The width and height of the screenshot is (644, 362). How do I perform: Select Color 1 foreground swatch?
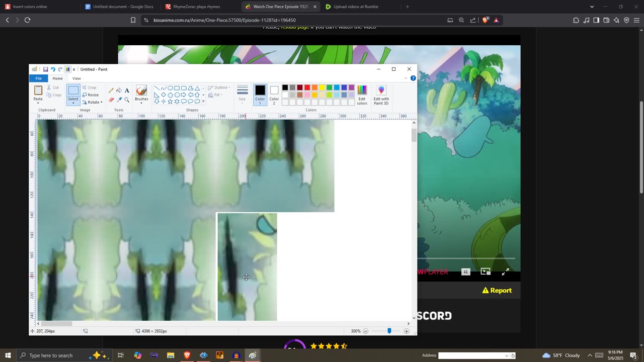(x=260, y=95)
